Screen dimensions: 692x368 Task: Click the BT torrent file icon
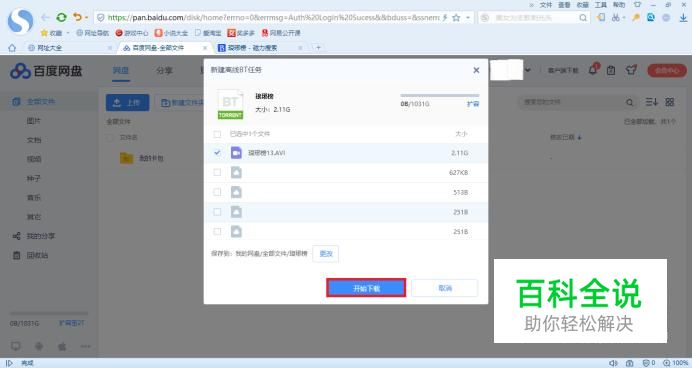click(x=230, y=105)
